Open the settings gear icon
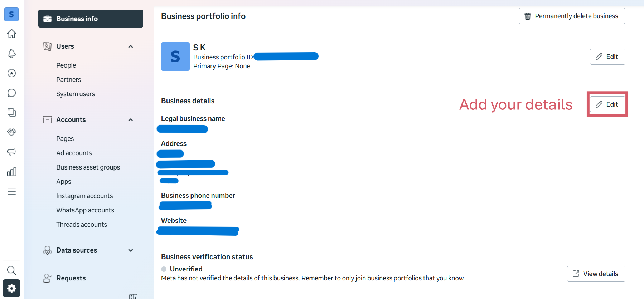 (x=11, y=288)
